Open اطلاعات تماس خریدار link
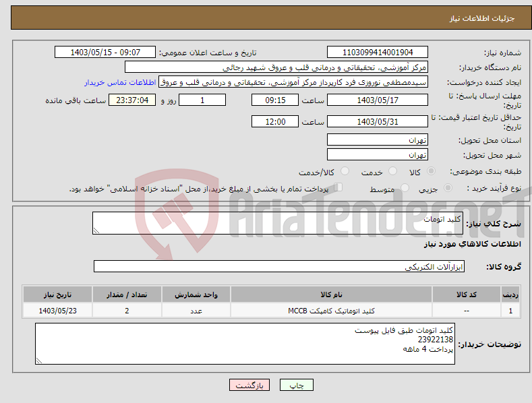Viewport: 532px width, 403px height. coord(120,82)
